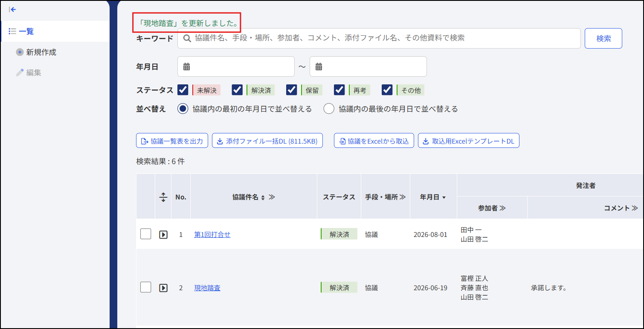The image size is (644, 329).
Task: Check the row checkbox for 現地踏査
Action: click(146, 287)
